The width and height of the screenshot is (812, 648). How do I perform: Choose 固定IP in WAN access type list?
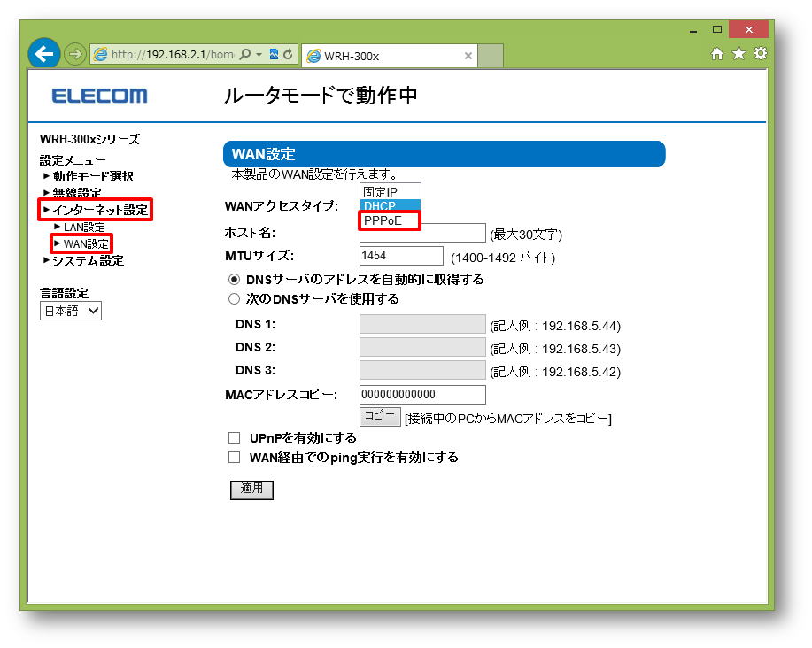coord(390,192)
